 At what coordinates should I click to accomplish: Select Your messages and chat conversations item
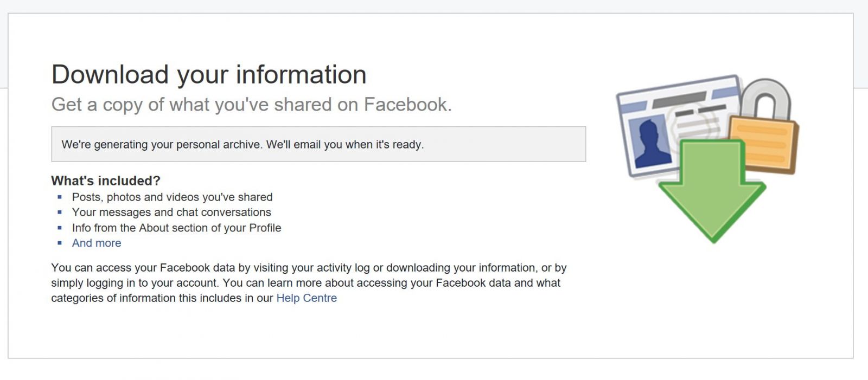(171, 212)
